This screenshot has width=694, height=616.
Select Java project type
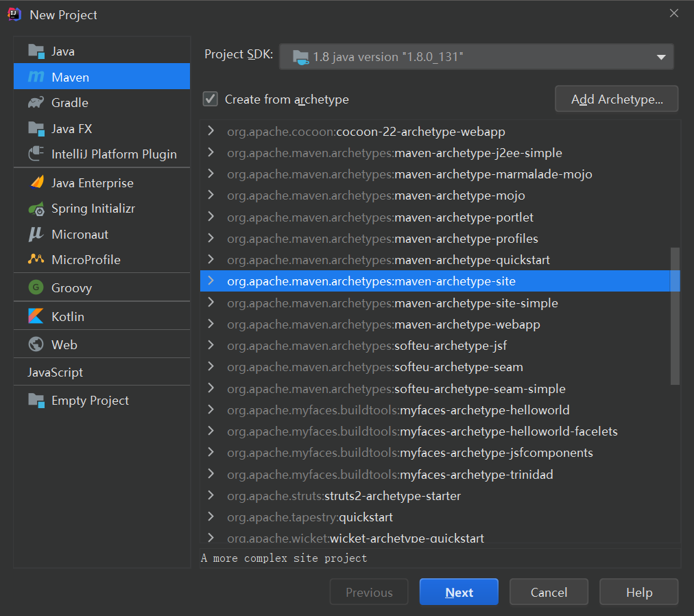pos(101,51)
